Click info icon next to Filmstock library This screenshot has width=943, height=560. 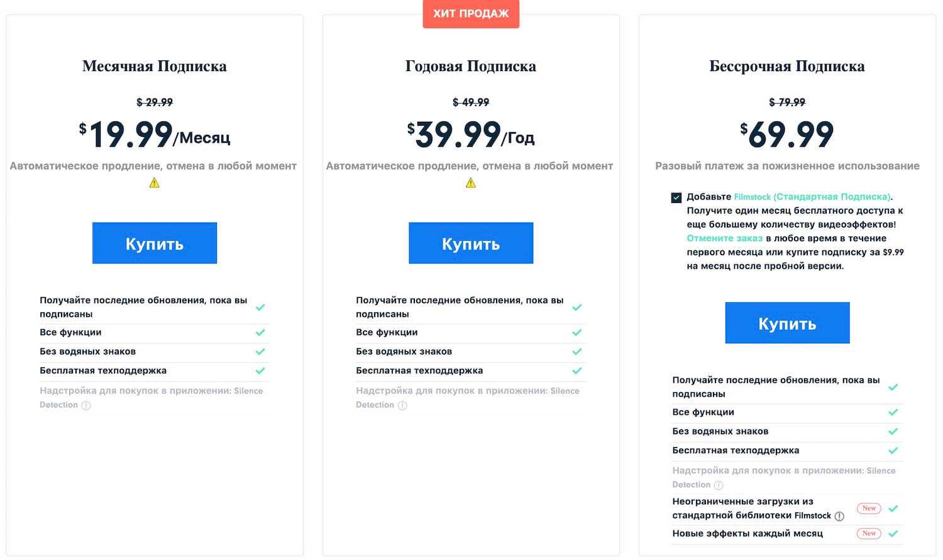tap(839, 516)
